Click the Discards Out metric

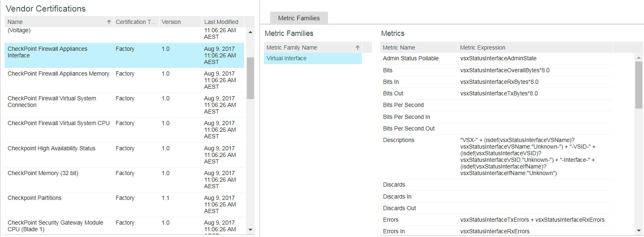400,208
